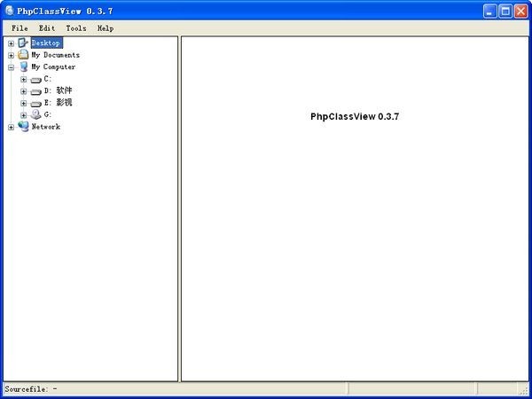
Task: Expand the C: drive node
Action: (23, 80)
